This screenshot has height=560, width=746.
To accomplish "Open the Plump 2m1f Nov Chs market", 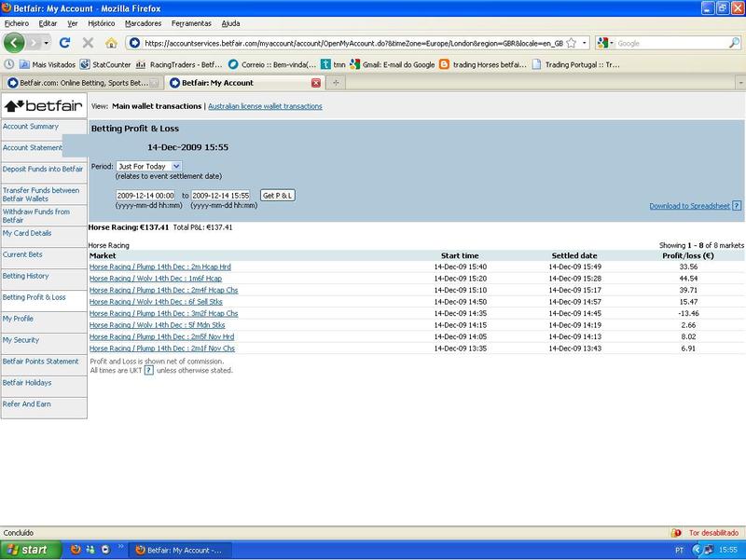I will point(162,348).
